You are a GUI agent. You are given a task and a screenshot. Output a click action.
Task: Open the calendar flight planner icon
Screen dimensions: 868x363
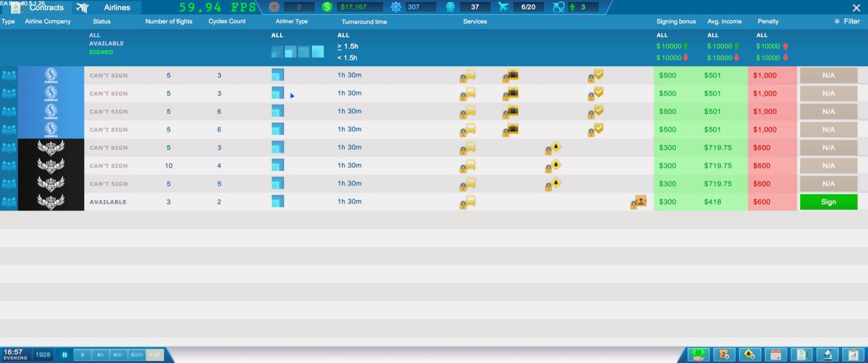(776, 354)
